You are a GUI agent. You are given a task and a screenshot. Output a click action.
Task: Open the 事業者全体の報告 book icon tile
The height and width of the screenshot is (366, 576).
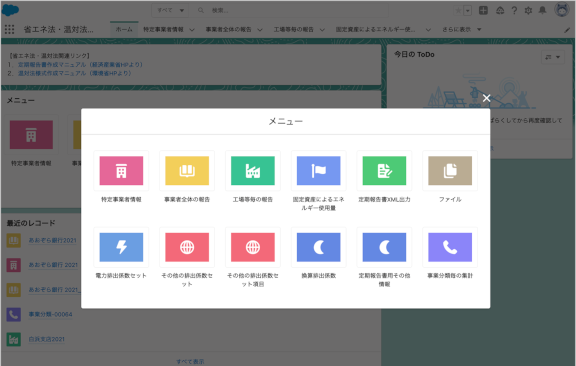(x=187, y=171)
